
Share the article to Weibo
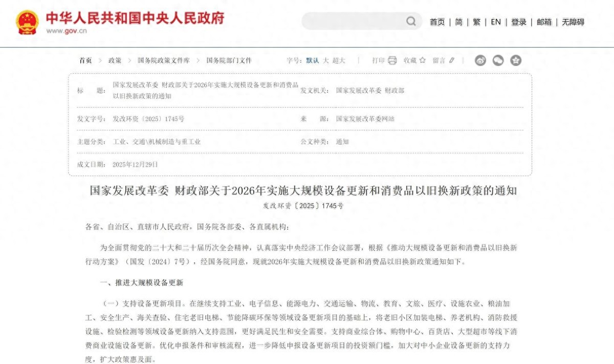[x=480, y=60]
